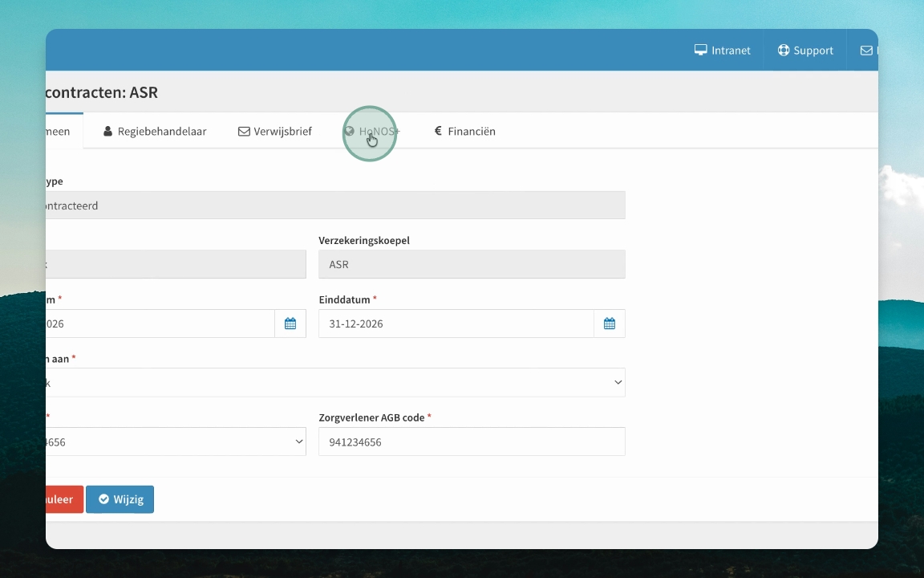Go to the Financiën tab
The height and width of the screenshot is (578, 924).
click(465, 131)
